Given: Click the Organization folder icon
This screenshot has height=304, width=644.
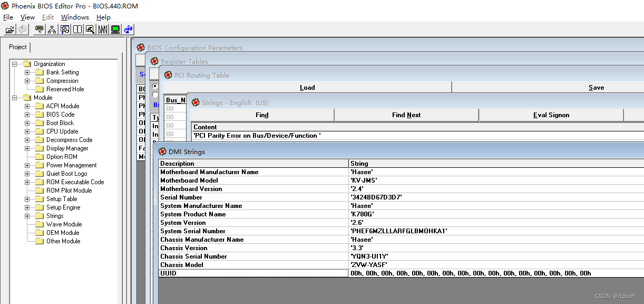Looking at the screenshot, I should (x=27, y=64).
